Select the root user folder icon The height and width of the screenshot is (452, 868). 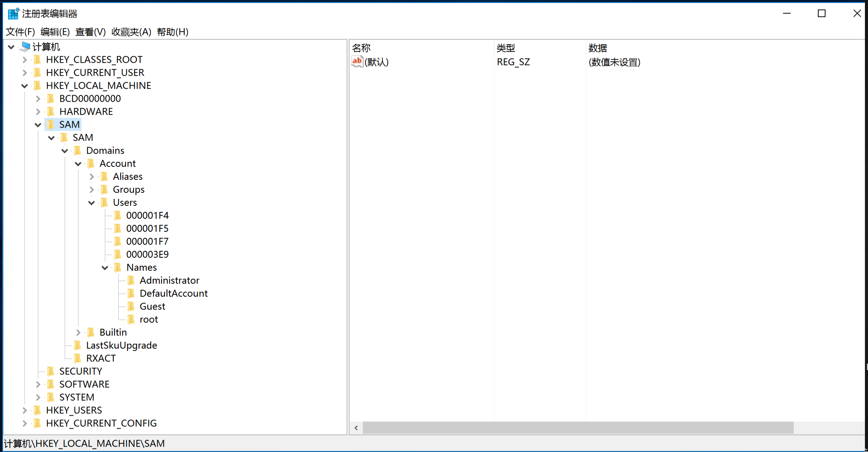131,319
